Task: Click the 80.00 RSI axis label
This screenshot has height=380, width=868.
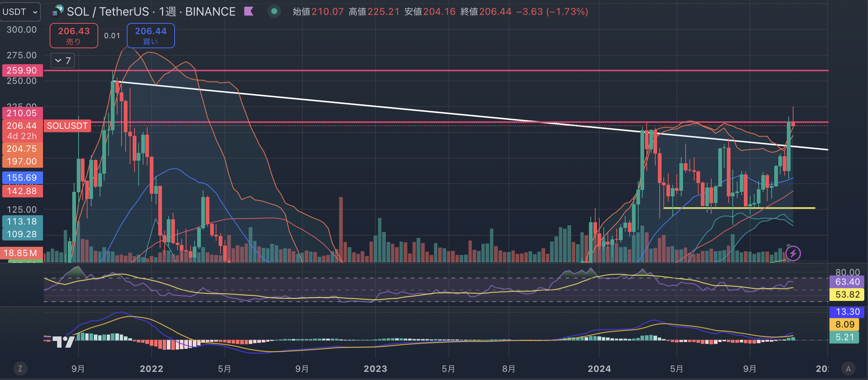Action: pos(848,272)
